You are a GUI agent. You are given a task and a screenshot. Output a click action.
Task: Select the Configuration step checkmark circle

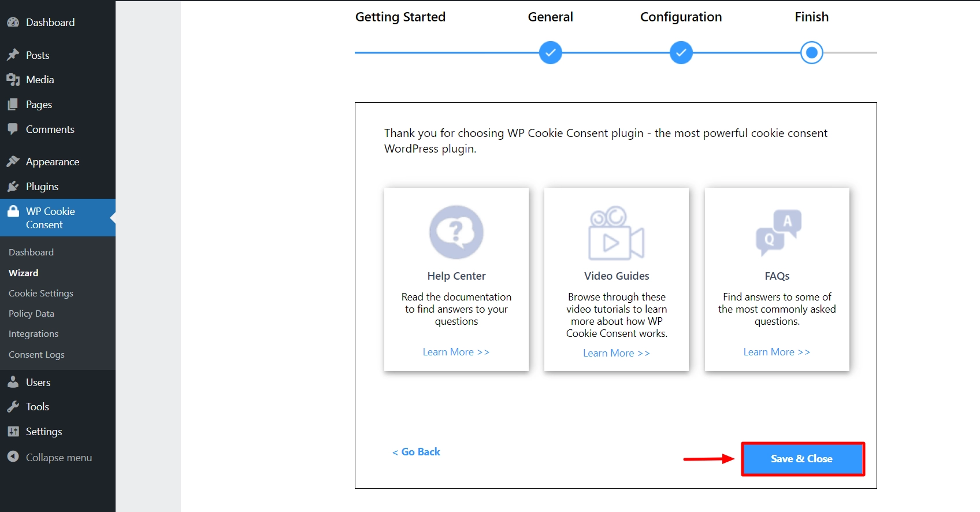click(x=681, y=53)
